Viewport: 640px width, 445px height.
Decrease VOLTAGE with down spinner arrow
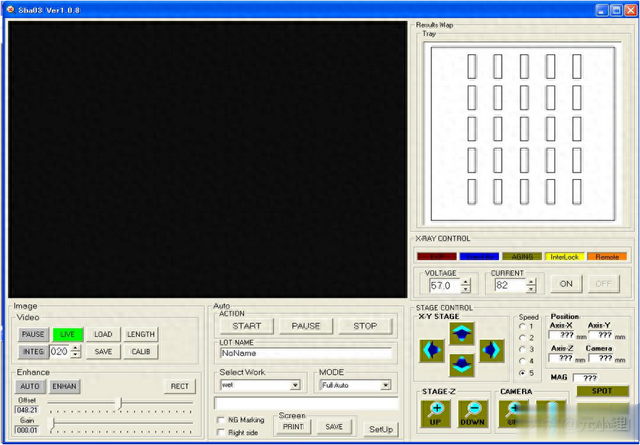(x=466, y=289)
